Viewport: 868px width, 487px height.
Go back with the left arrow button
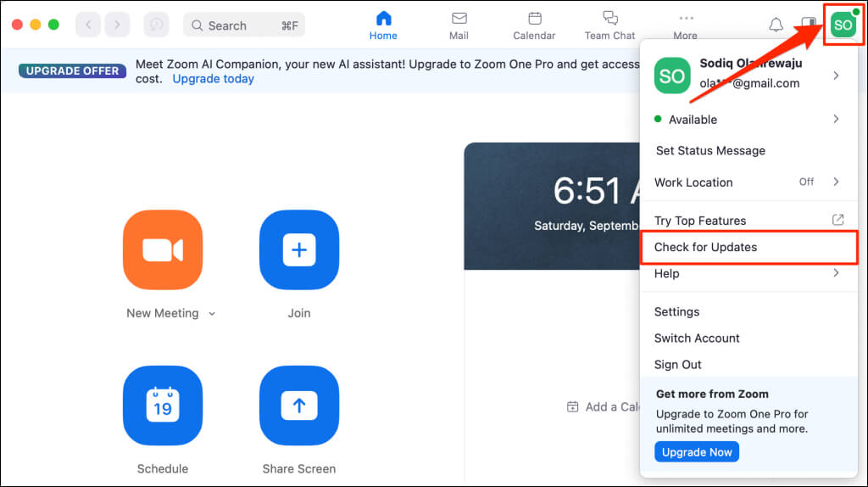(x=88, y=25)
